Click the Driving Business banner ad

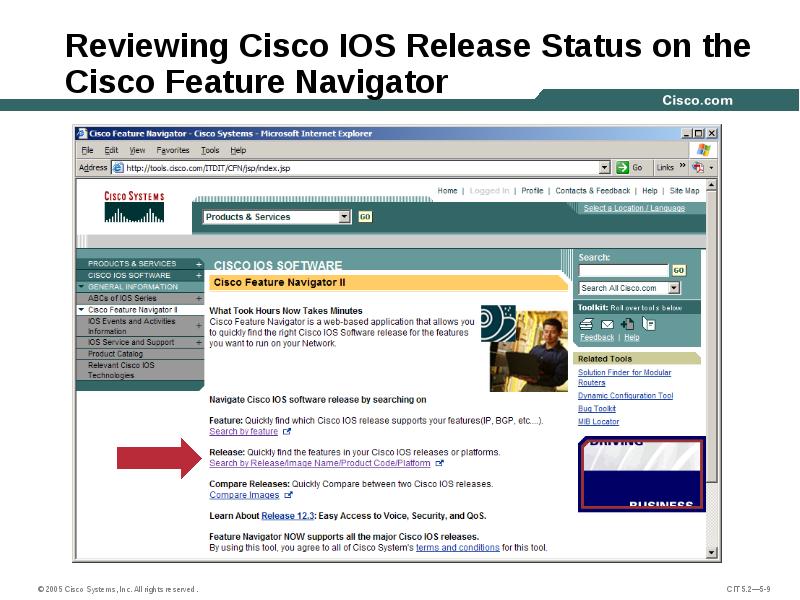coord(641,474)
